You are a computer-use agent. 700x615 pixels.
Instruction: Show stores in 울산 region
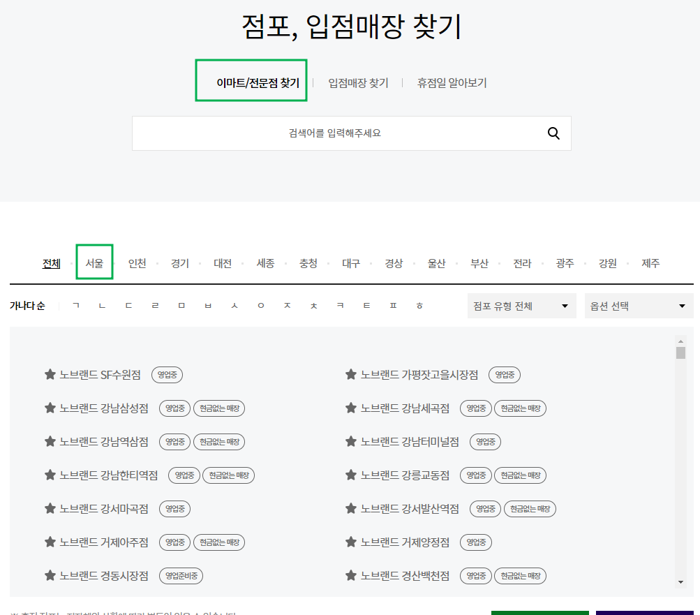pos(437,263)
